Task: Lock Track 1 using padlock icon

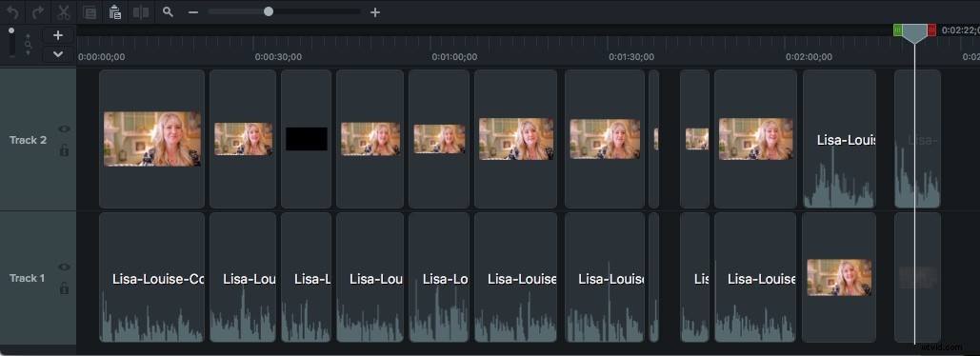Action: (64, 287)
